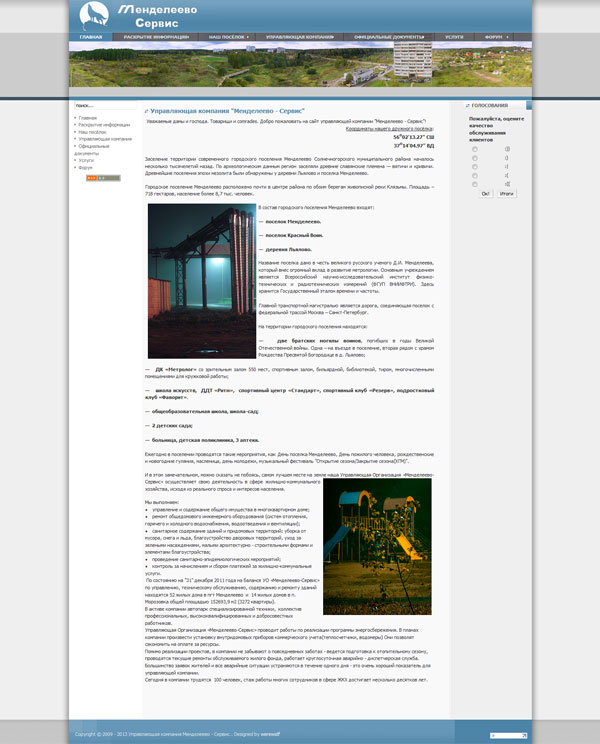
Task: Click the search field in the left sidebar
Action: pos(99,105)
